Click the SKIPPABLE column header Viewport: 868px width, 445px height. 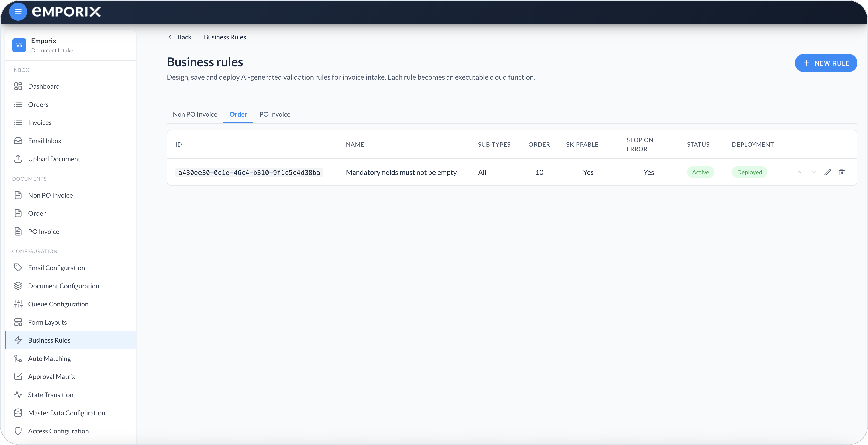pos(582,144)
